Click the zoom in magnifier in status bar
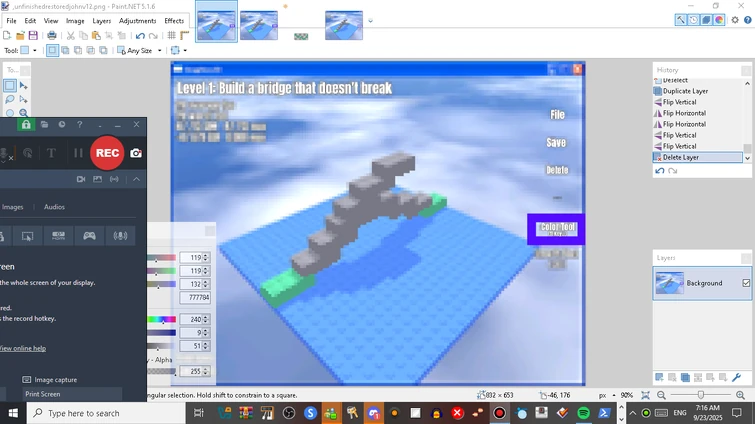Image resolution: width=755 pixels, height=424 pixels. click(x=740, y=395)
